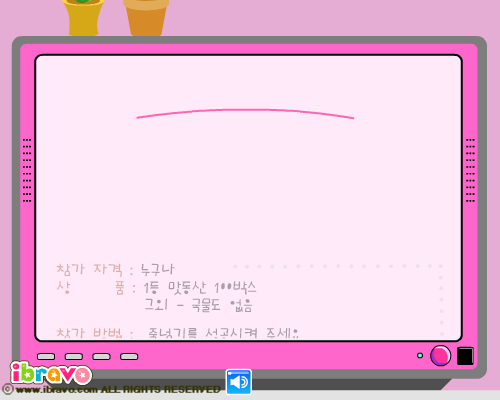
Task: Mute sound with the blue speaker icon
Action: click(239, 381)
